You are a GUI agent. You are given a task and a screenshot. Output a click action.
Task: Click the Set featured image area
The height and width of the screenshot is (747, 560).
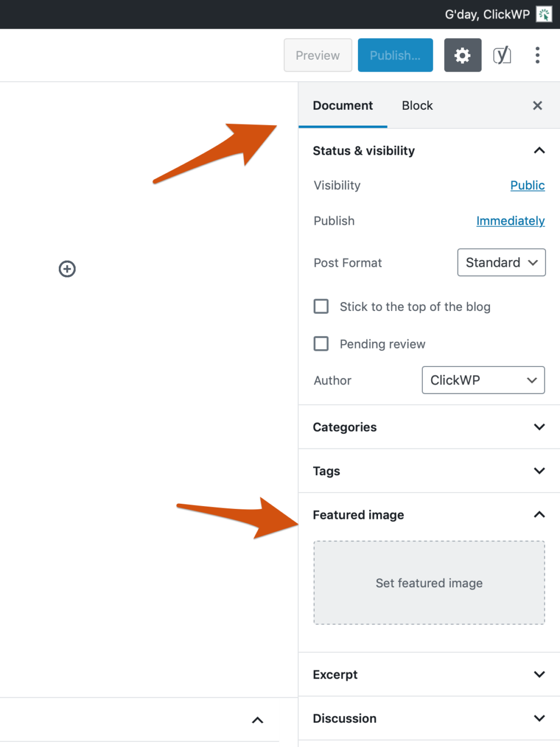(x=429, y=583)
